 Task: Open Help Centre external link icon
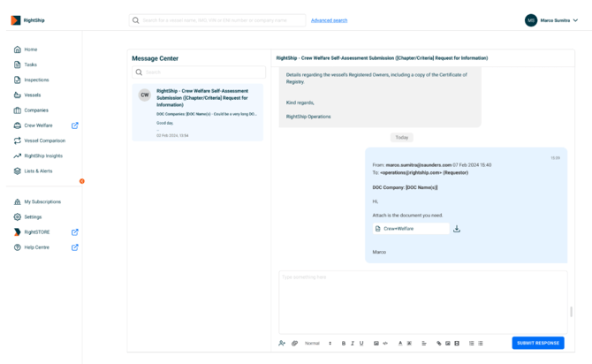tap(75, 247)
